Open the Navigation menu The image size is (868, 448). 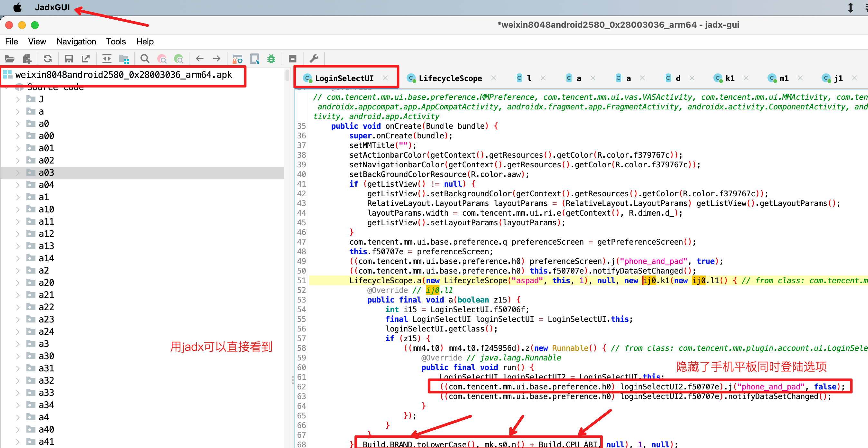pos(76,42)
